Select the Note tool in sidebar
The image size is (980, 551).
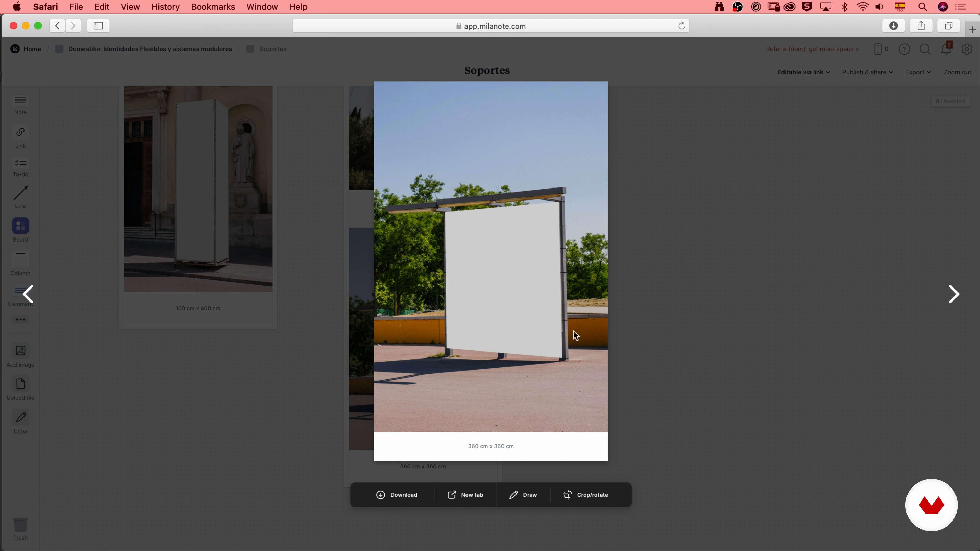pos(20,105)
